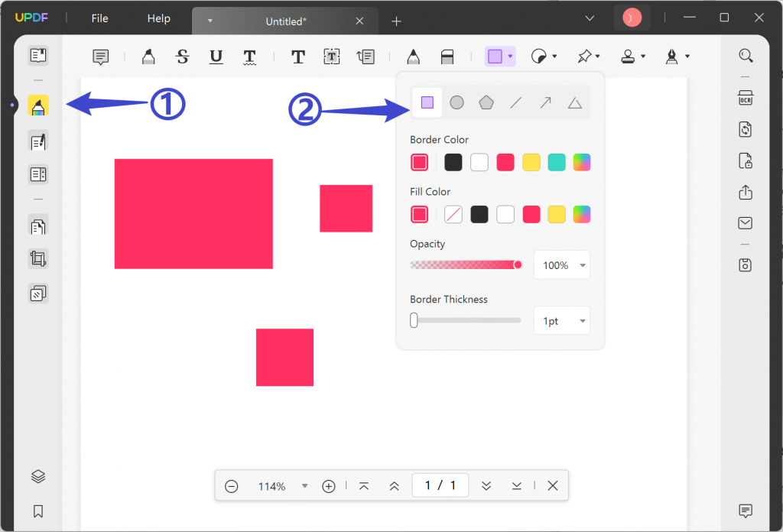Image resolution: width=783 pixels, height=532 pixels.
Task: Open the Border Thickness 1pt dropdown
Action: pyautogui.click(x=562, y=320)
